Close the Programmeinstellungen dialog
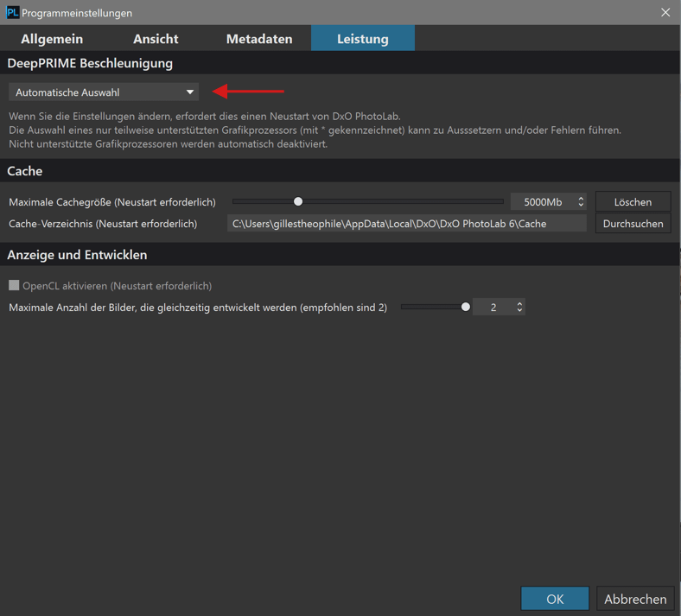The height and width of the screenshot is (616, 681). click(x=665, y=13)
